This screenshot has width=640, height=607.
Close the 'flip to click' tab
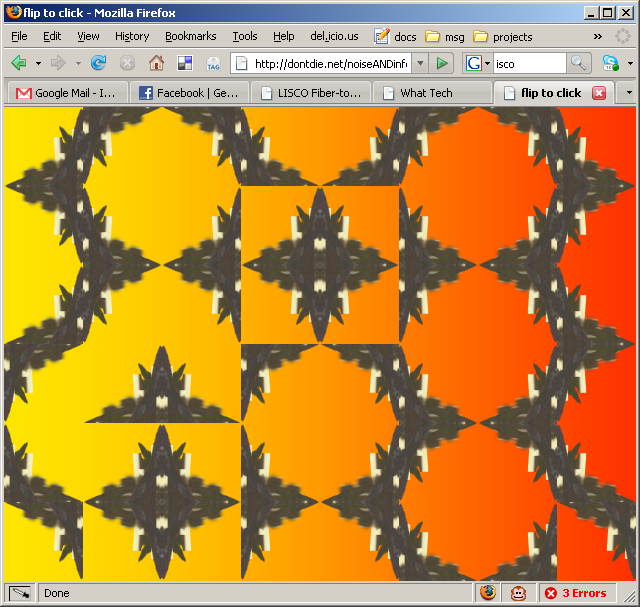point(599,93)
